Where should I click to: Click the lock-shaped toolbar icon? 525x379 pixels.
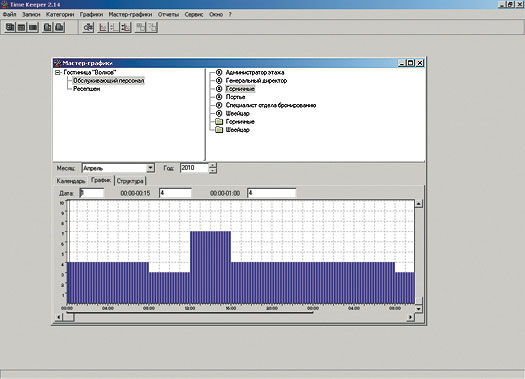coord(59,27)
